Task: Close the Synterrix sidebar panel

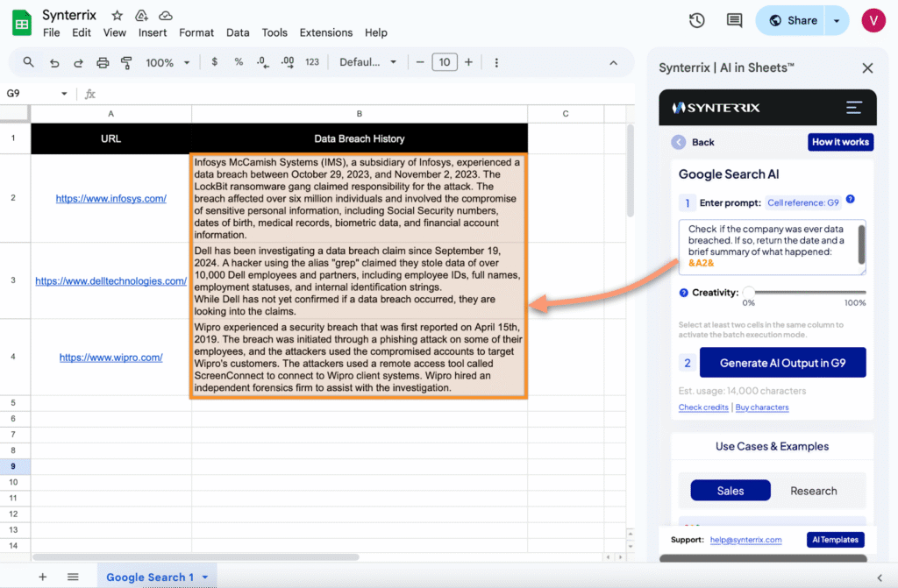Action: [867, 68]
